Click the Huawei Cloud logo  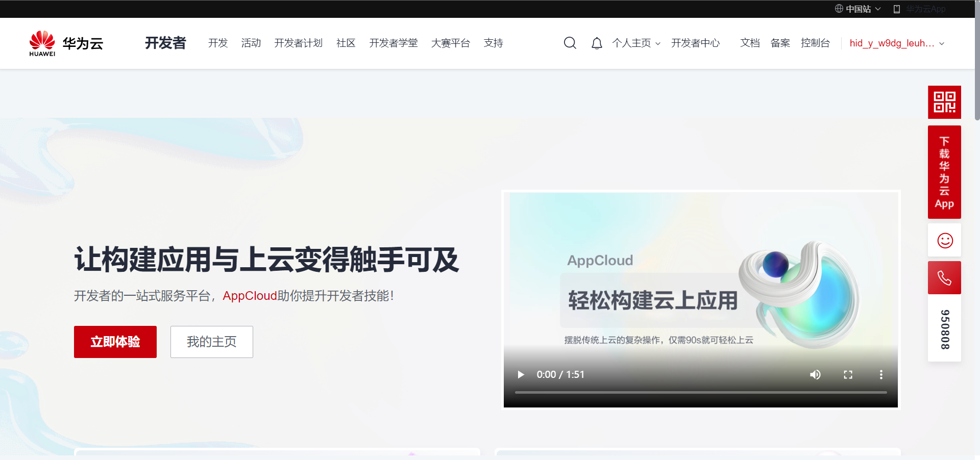[x=66, y=43]
